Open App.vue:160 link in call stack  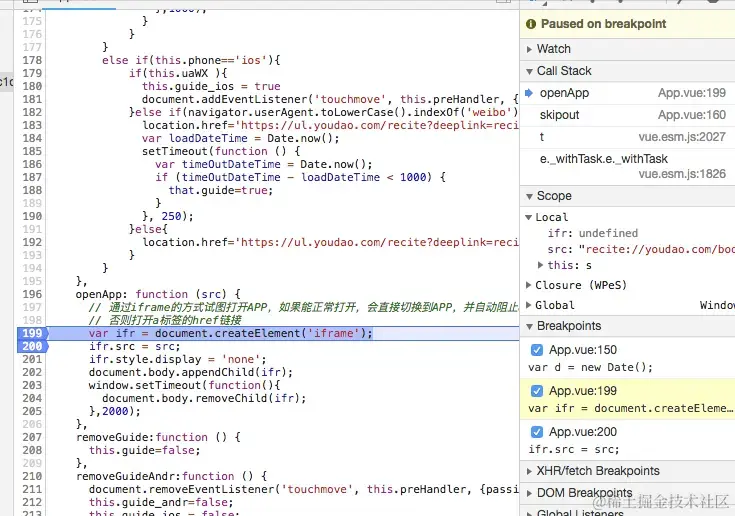coord(692,115)
